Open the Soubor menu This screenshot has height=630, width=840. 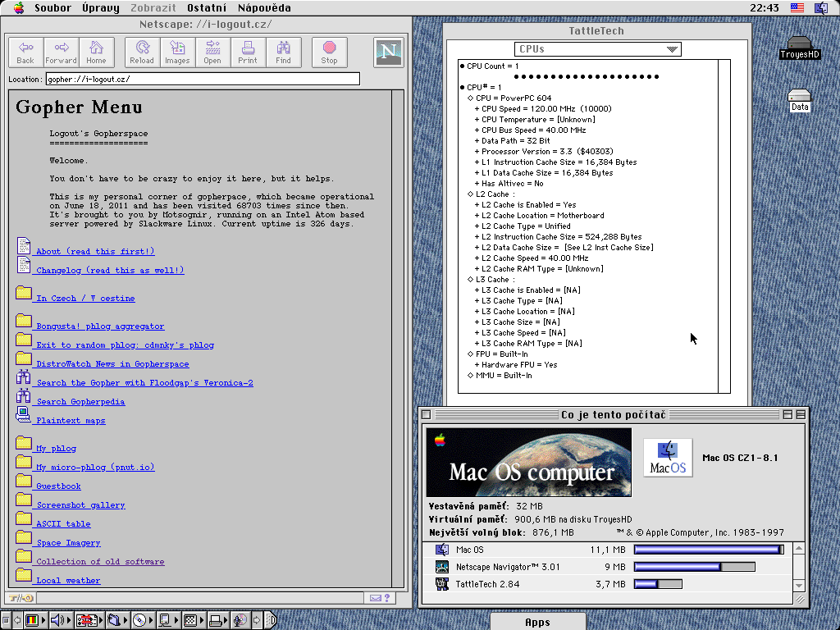(53, 7)
